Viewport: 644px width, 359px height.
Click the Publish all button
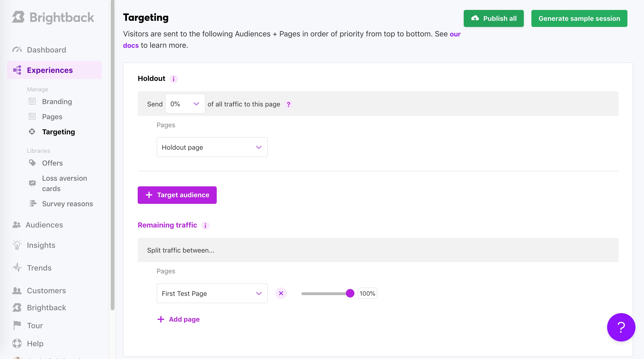494,18
